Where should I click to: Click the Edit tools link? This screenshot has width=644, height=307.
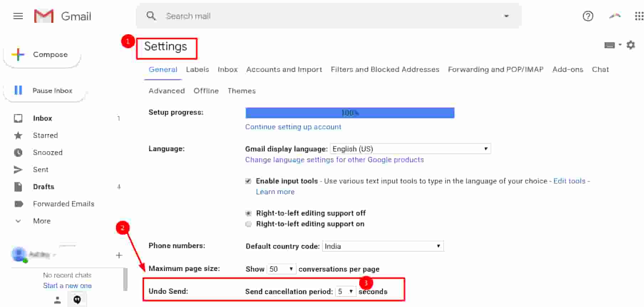point(570,181)
